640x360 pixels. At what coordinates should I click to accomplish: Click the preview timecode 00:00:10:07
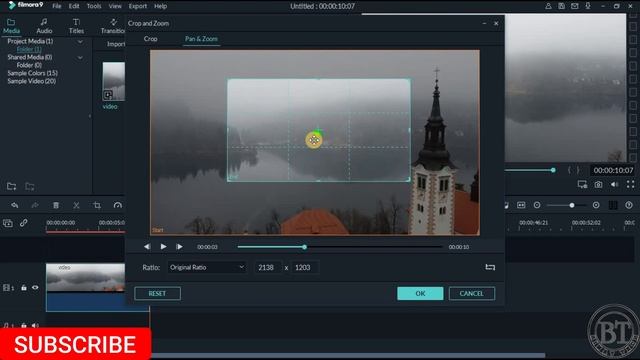(613, 170)
